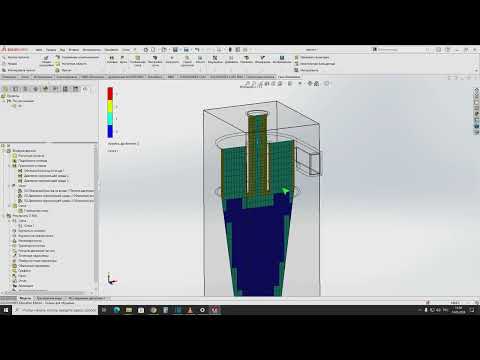The width and height of the screenshot is (480, 360).
Task: Expand the ribbon collapse arrow at right
Action: click(476, 70)
